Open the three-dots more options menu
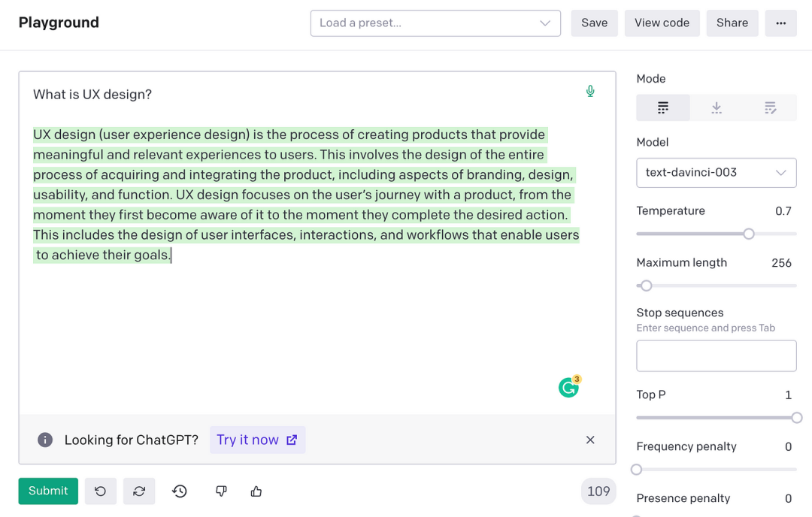 (x=780, y=23)
